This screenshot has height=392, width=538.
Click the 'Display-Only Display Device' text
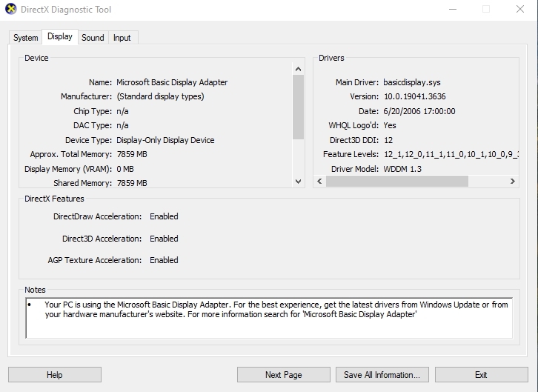[x=165, y=140]
